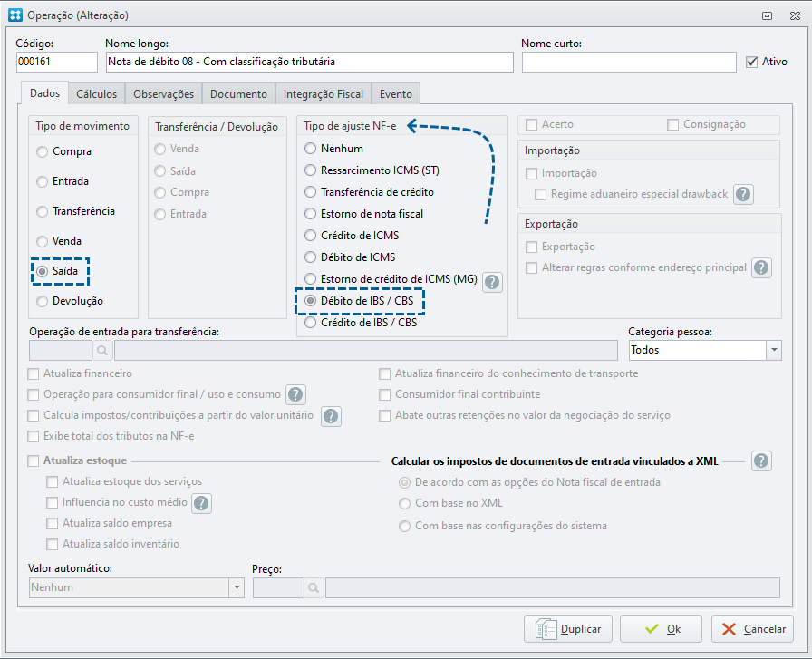
Task: Open help for Operação para consumidor final
Action: click(x=295, y=395)
